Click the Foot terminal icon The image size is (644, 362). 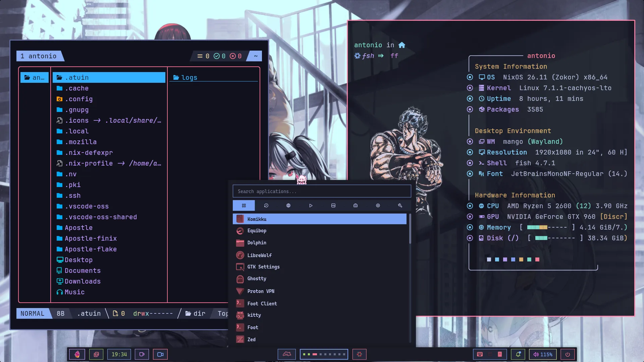[240, 327]
